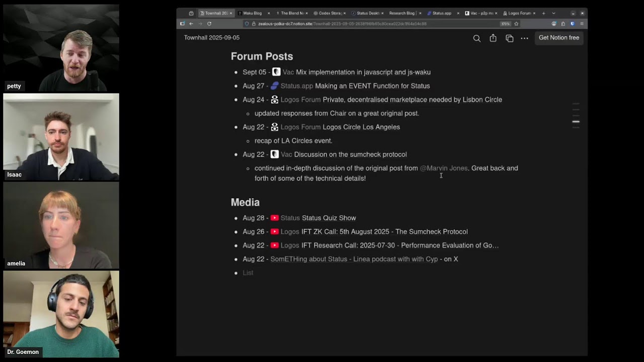Reload the page in the browser
The image size is (644, 362).
click(x=209, y=24)
